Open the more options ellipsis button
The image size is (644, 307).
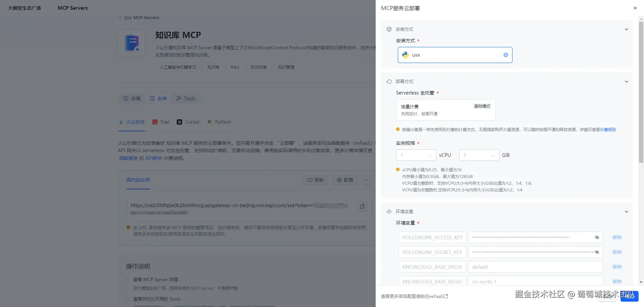[367, 180]
